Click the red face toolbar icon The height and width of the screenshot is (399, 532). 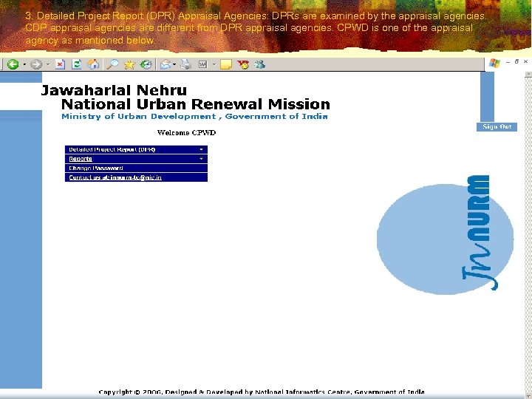tap(243, 64)
